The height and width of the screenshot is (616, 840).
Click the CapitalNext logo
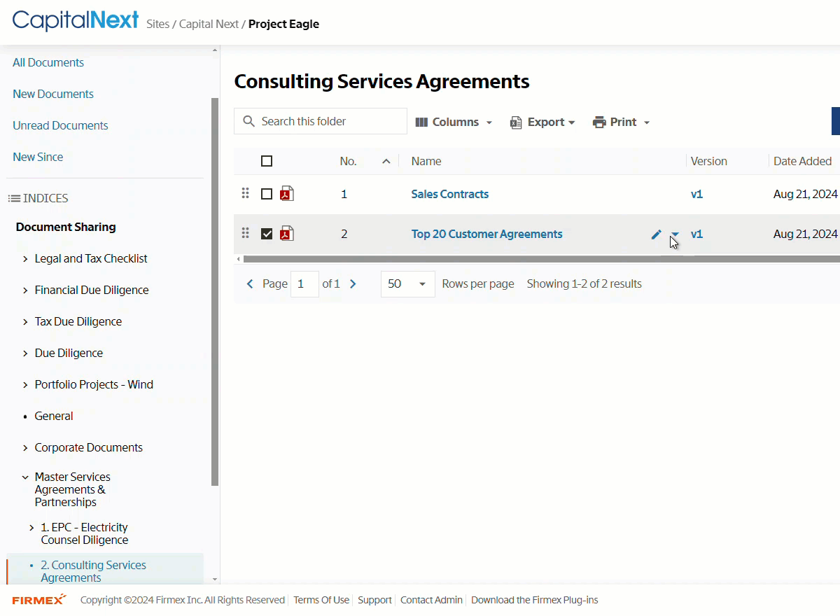76,20
